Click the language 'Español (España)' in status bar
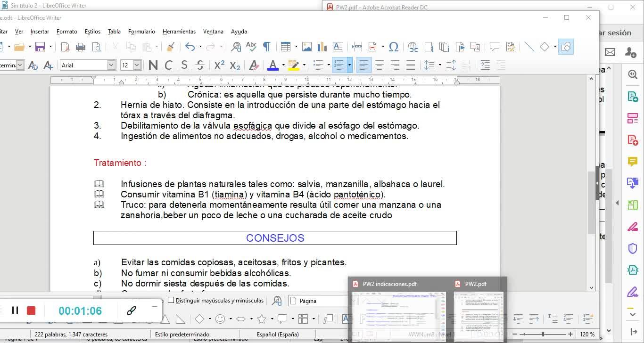Image resolution: width=644 pixels, height=343 pixels. tap(278, 335)
